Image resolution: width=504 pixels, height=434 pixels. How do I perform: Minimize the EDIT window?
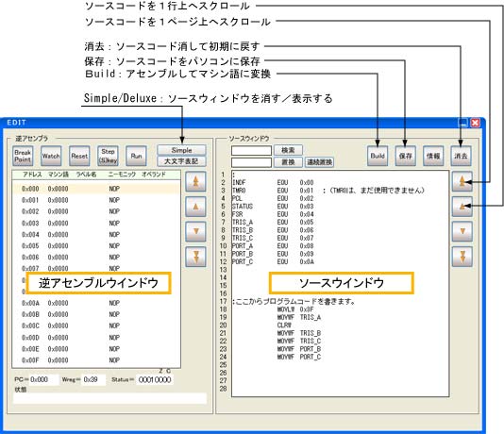pyautogui.click(x=462, y=123)
